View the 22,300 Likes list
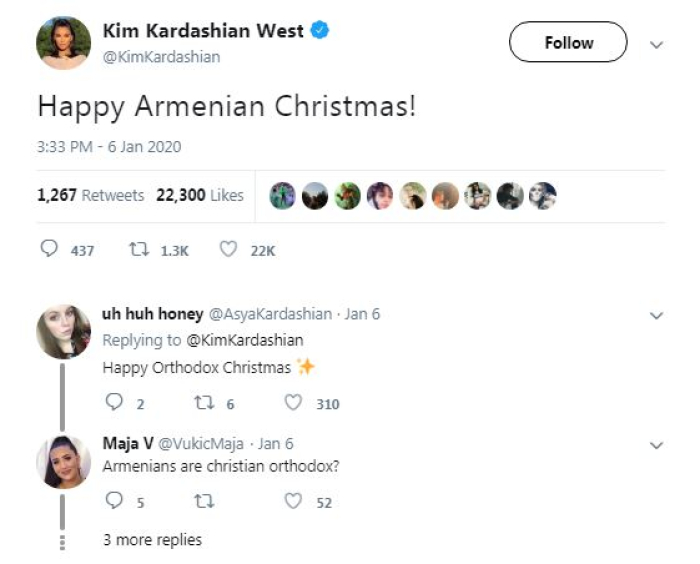The width and height of the screenshot is (700, 564). 200,195
